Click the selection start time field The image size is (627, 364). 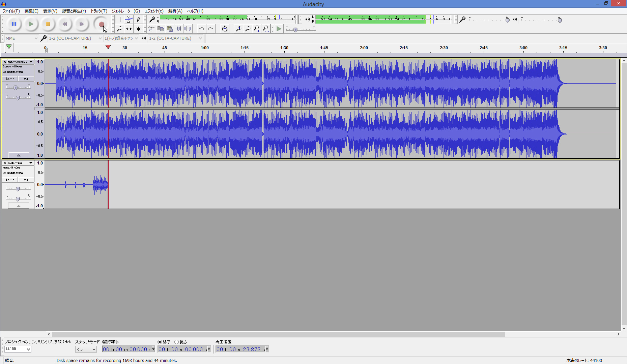[128, 349]
